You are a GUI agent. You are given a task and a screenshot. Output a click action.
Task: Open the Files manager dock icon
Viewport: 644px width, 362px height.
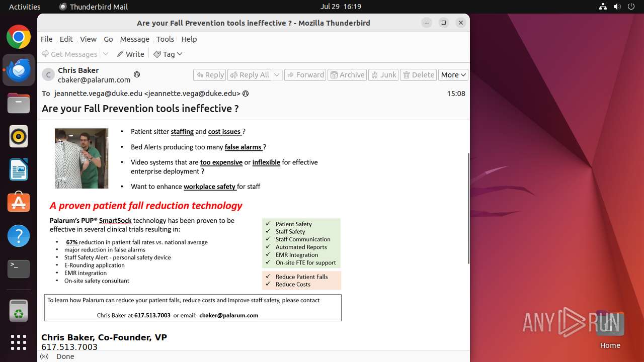click(19, 104)
